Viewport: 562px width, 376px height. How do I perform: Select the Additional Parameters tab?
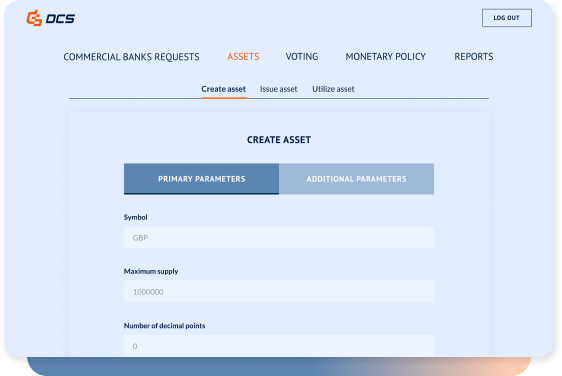tap(356, 179)
